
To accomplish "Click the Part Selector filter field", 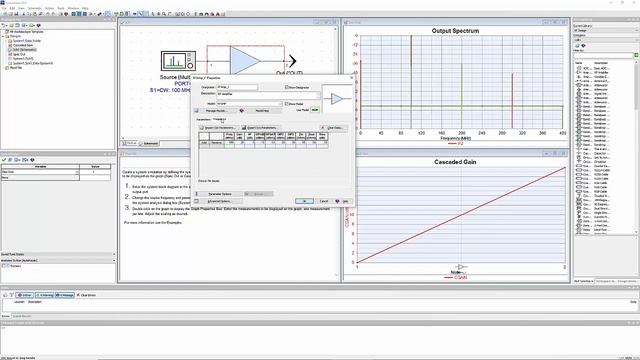I will point(603,56).
